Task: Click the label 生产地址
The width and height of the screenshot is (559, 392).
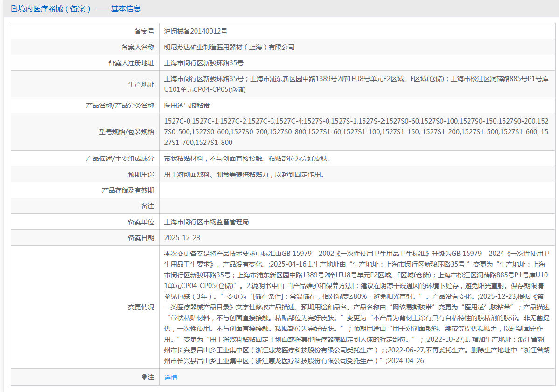Action: tap(141, 84)
